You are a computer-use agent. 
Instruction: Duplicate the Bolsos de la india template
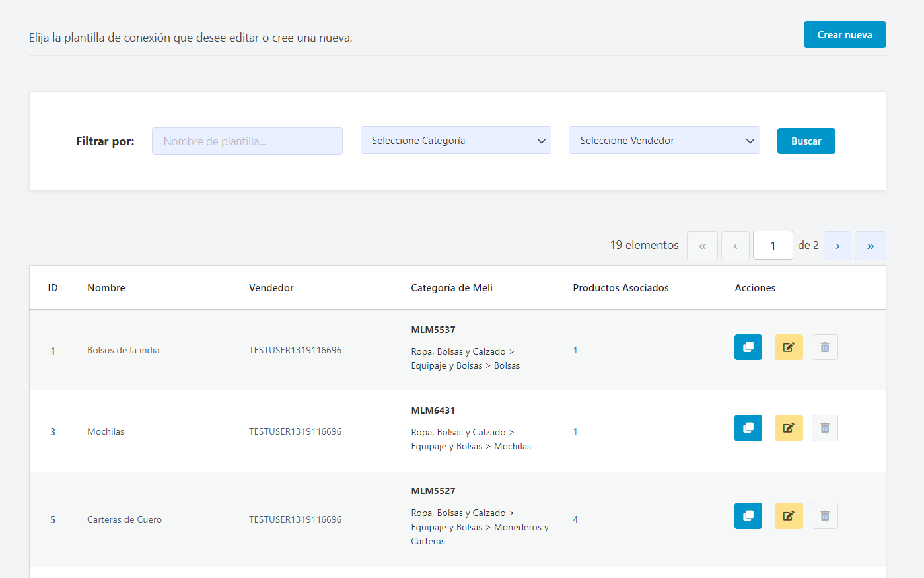tap(748, 347)
